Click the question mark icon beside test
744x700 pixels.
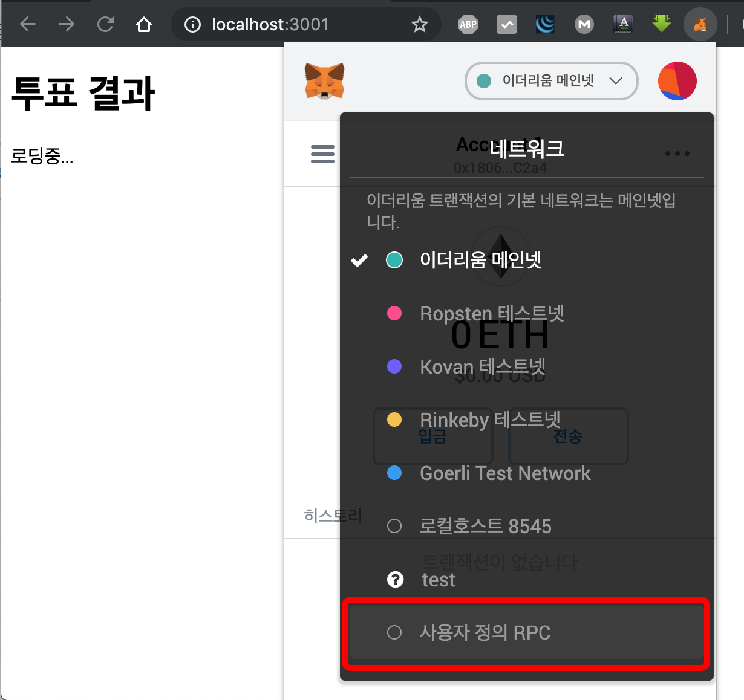tap(395, 579)
